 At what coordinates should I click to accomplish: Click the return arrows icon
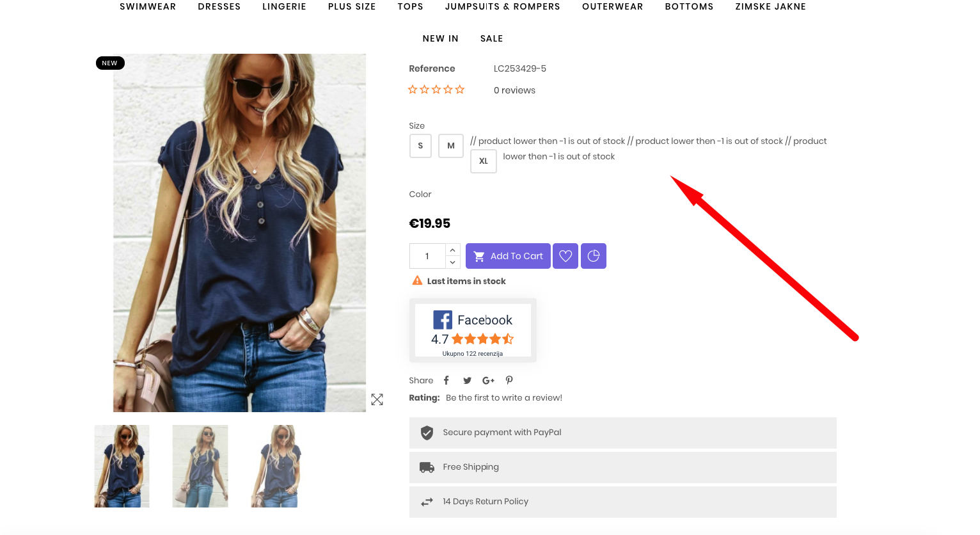(427, 502)
